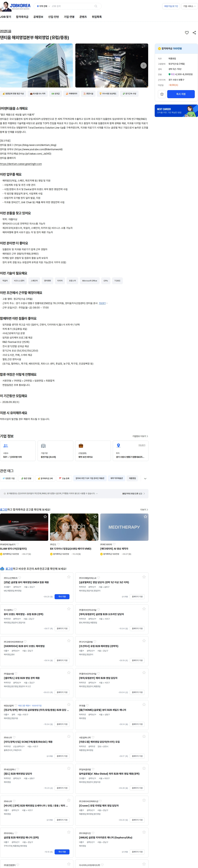Star the [조선미녀] 유럽 B2B 해외영업 listing
This screenshot has width=198, height=868.
point(144,641)
